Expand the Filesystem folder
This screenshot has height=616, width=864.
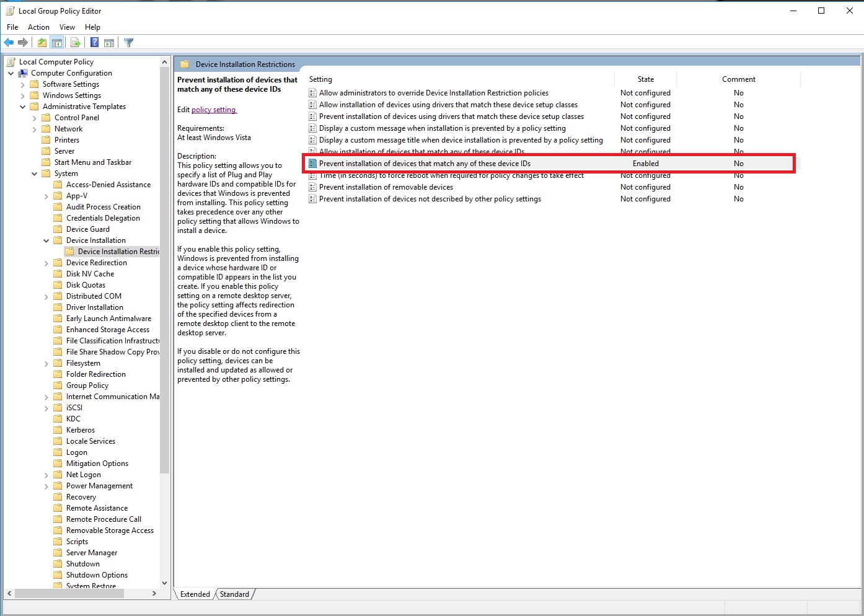[x=46, y=363]
